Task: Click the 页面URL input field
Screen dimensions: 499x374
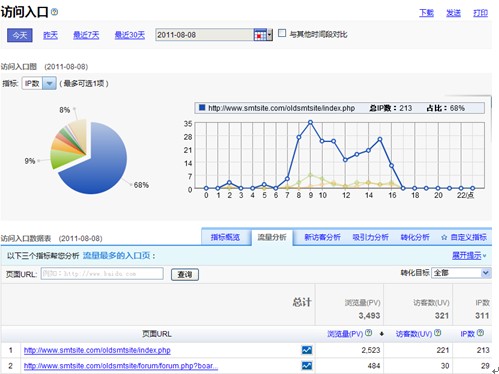Action: coord(102,274)
